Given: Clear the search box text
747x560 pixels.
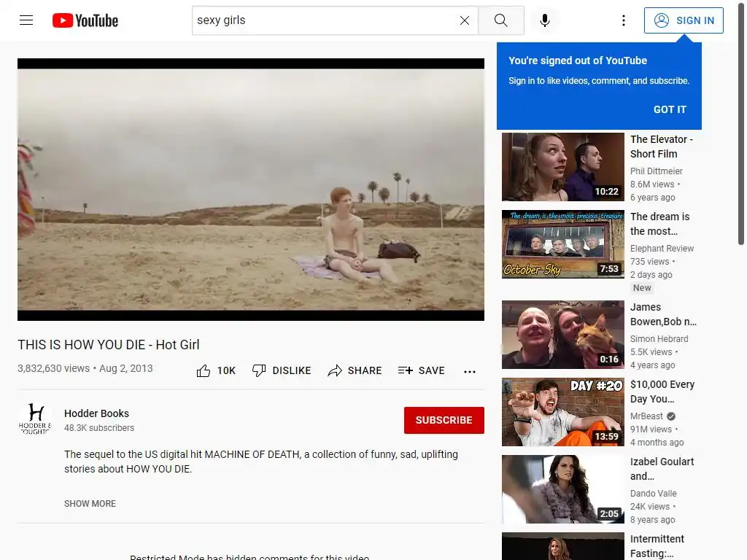Looking at the screenshot, I should point(465,20).
